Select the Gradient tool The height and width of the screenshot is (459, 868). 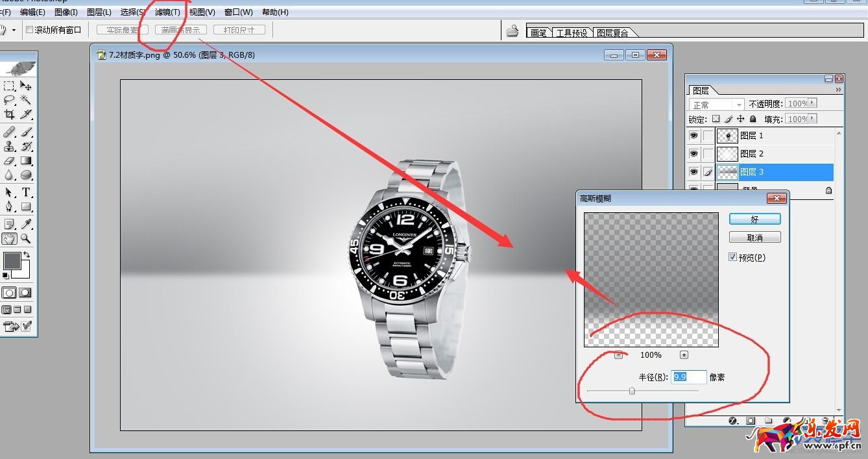[x=26, y=160]
